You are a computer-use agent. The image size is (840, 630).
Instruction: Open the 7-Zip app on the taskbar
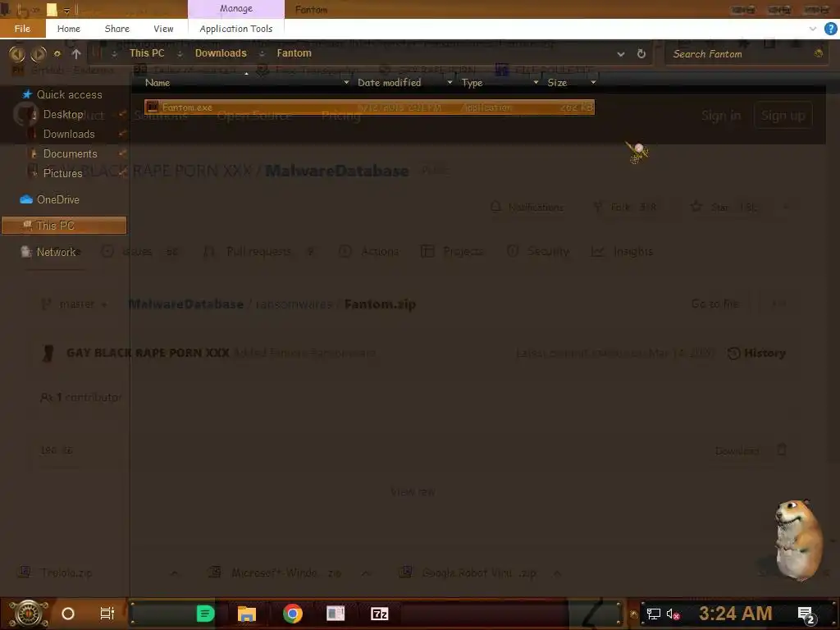379,614
